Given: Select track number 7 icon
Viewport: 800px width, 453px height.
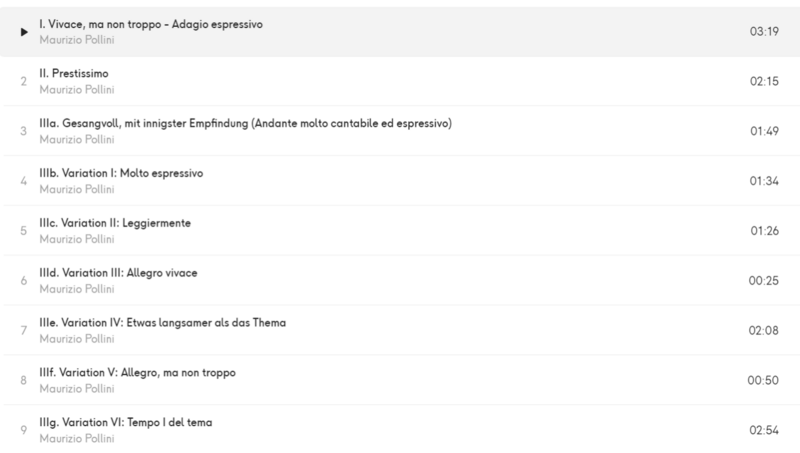Looking at the screenshot, I should (x=23, y=331).
